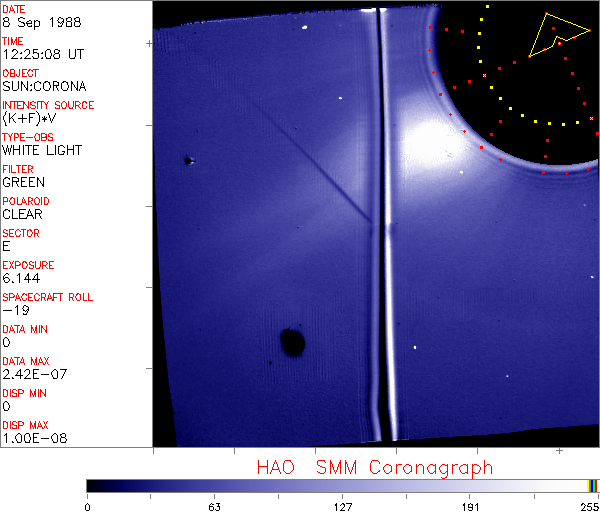Click the "DISP MAX" label
The image size is (600, 512).
(25, 425)
